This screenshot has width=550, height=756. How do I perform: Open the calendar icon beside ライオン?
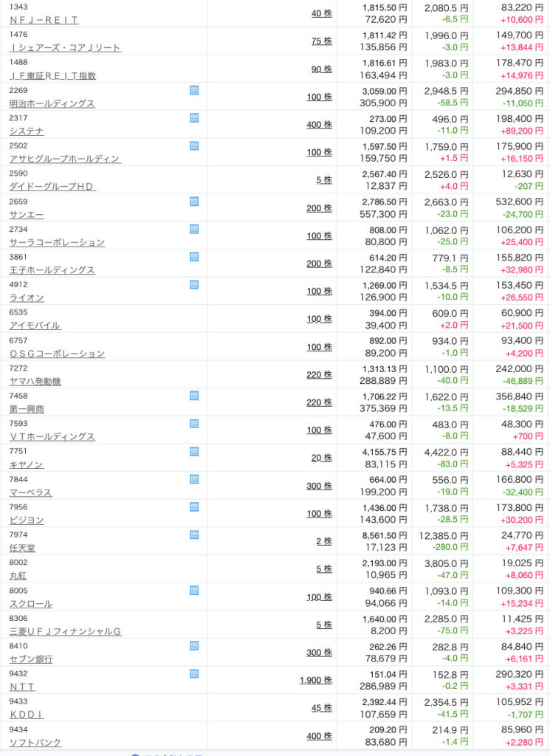point(194,284)
